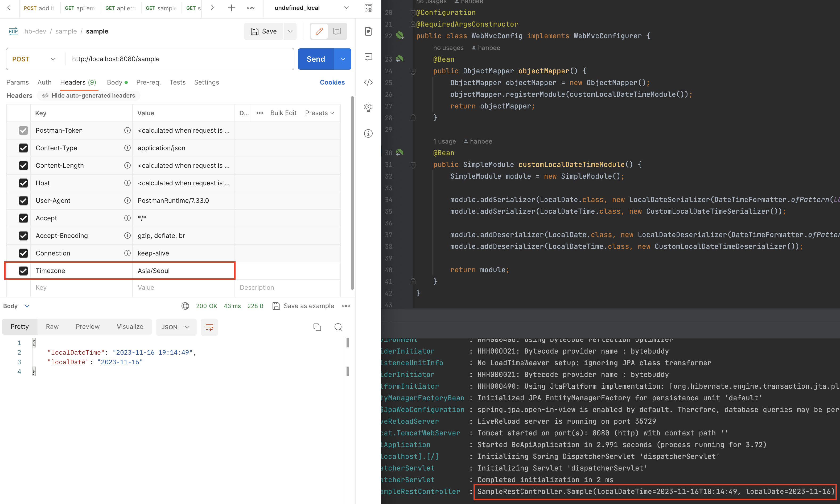
Task: Click the lightbulb related requests icon
Action: [x=368, y=108]
